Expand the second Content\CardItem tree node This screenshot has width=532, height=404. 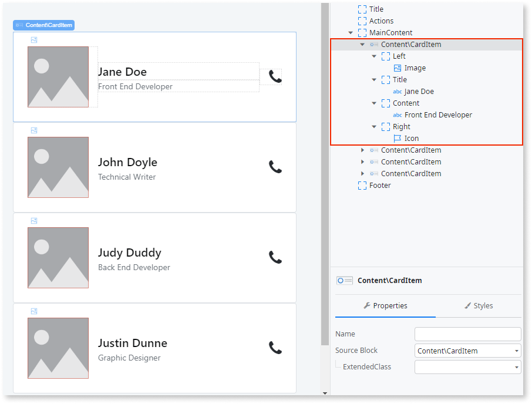(362, 150)
